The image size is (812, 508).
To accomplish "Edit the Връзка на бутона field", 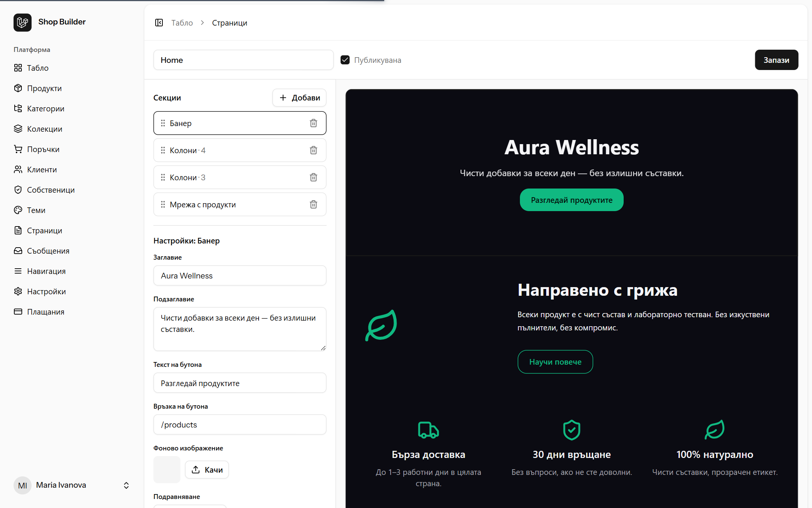I will click(x=240, y=424).
